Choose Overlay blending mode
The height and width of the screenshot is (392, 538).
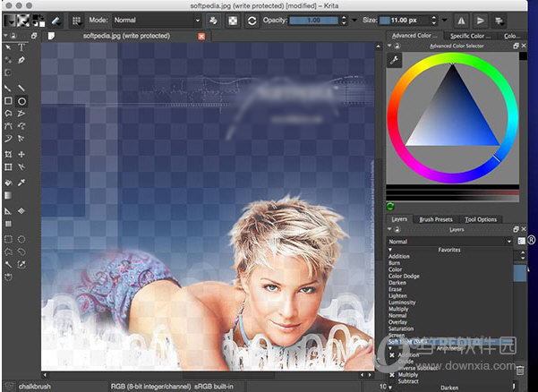coord(397,322)
